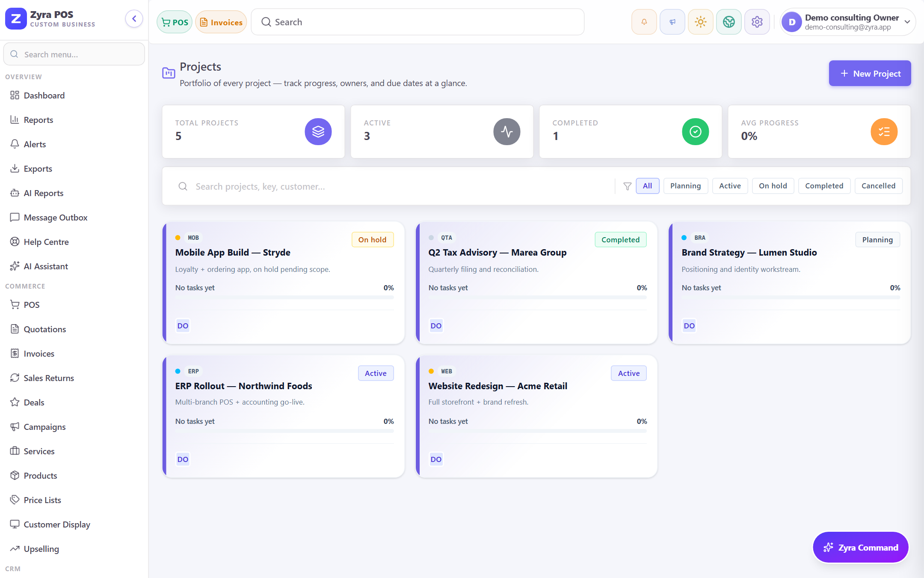Show Cancelled projects only
924x578 pixels.
[x=878, y=186]
